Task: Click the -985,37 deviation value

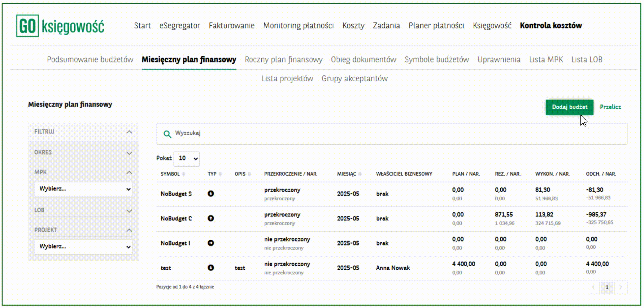Action: (596, 215)
